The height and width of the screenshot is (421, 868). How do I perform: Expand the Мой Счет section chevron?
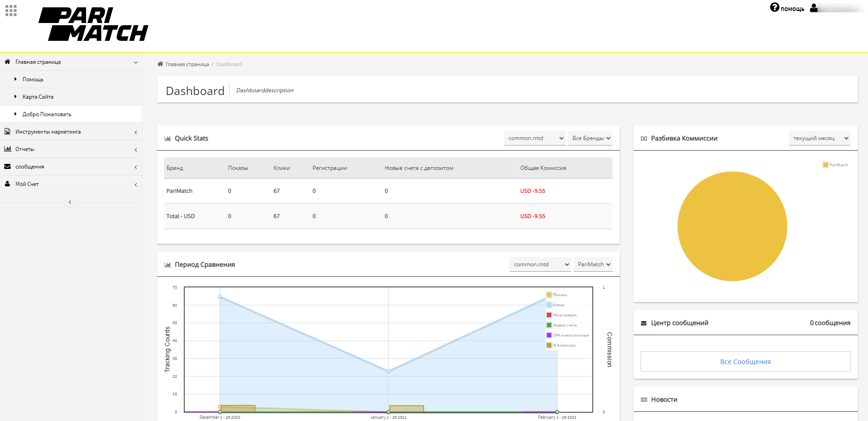pos(136,185)
